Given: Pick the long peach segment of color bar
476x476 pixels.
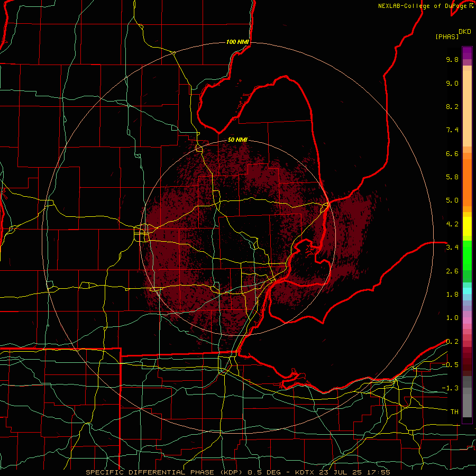Looking at the screenshot, I should [x=467, y=108].
